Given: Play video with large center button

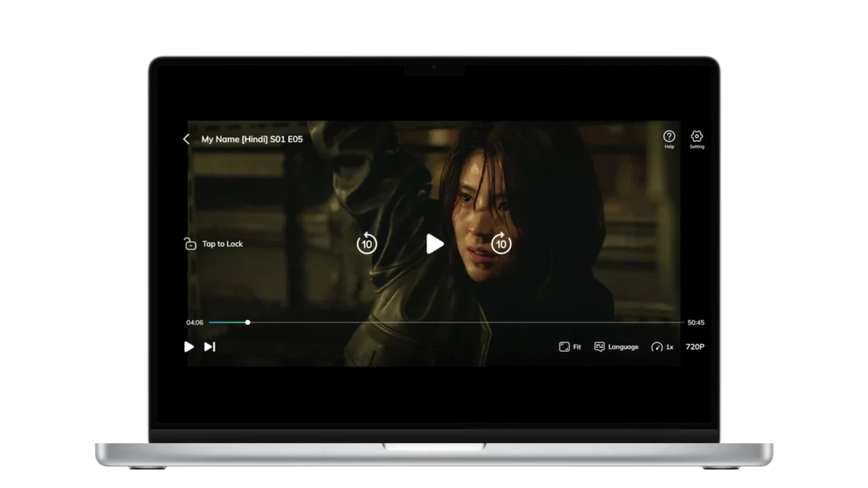Looking at the screenshot, I should [x=435, y=244].
